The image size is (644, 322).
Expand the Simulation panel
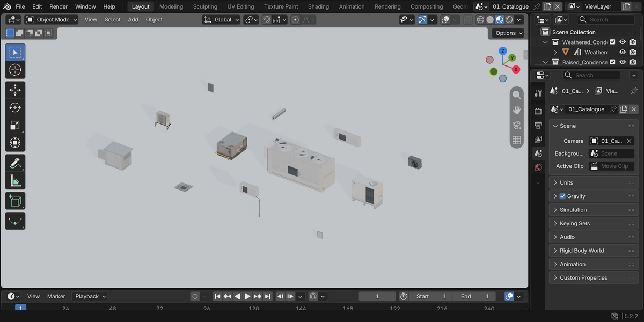click(x=594, y=210)
